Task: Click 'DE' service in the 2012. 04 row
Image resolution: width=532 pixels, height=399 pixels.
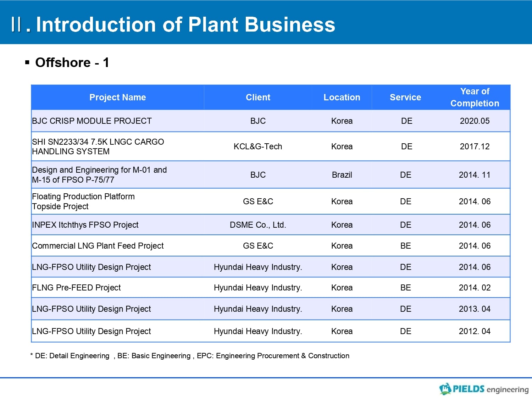Action: pos(405,331)
